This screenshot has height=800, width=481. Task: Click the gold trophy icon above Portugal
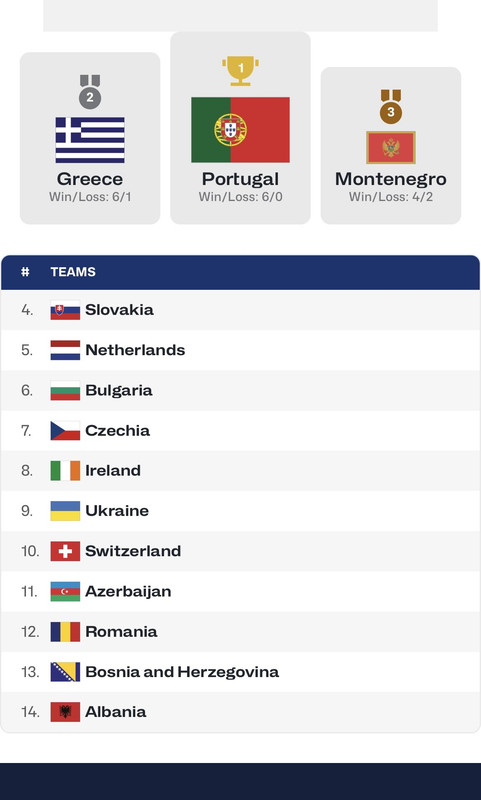(240, 70)
